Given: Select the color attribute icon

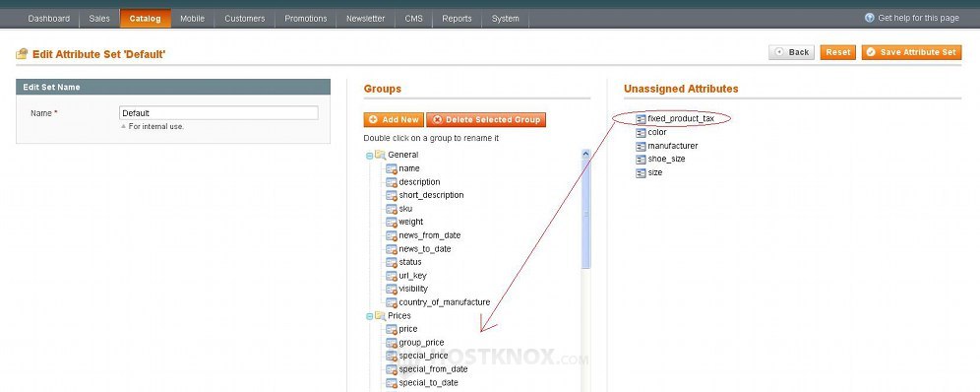Looking at the screenshot, I should click(641, 133).
